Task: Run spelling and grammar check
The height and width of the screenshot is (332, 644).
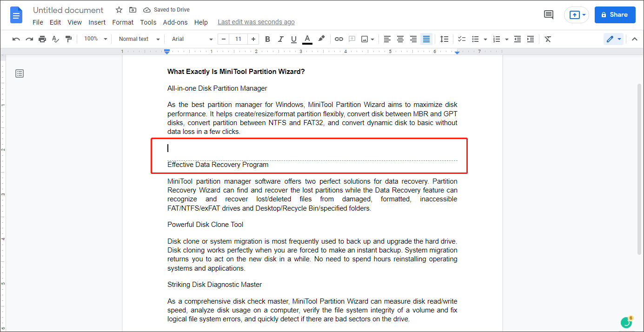Action: click(x=55, y=39)
